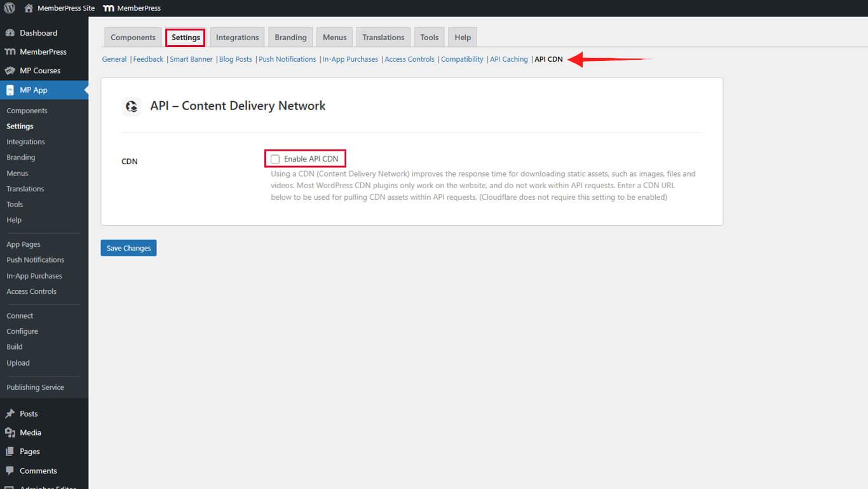Click the Save Changes button
The image size is (868, 489).
128,247
